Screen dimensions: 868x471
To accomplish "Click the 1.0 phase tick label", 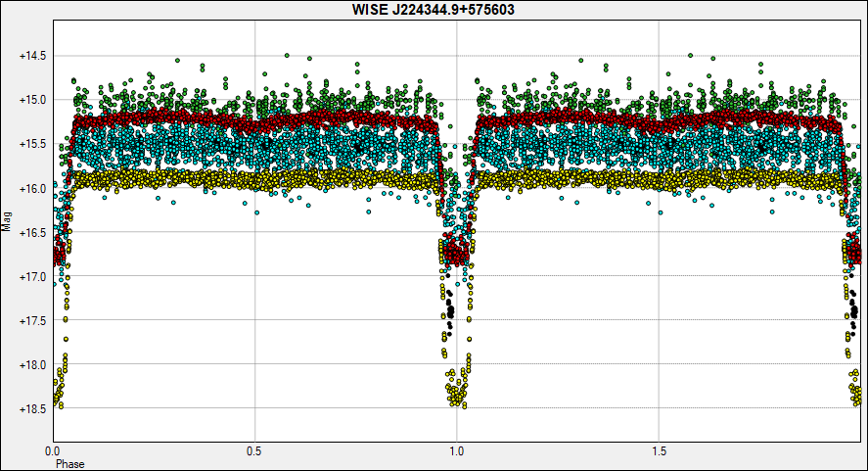I will [x=457, y=451].
